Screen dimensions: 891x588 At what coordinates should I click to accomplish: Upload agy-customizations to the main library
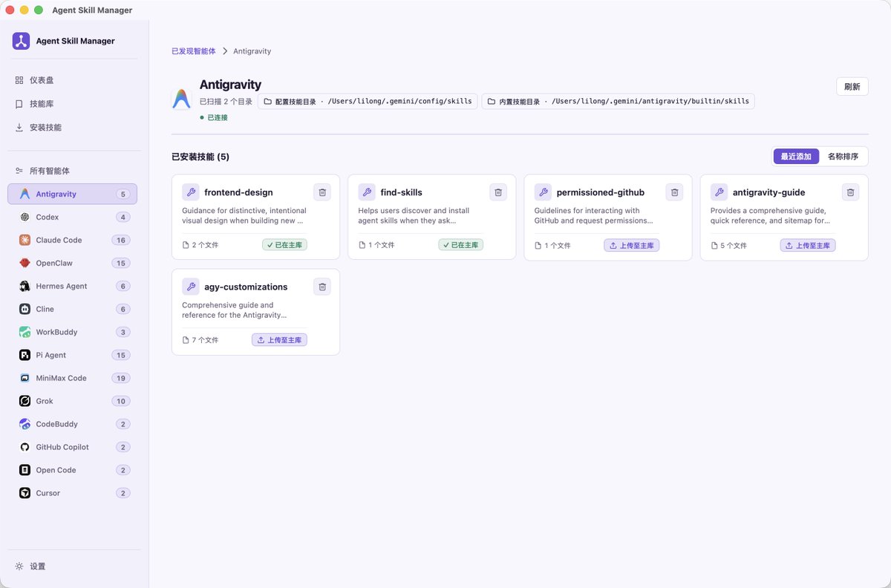coord(279,340)
